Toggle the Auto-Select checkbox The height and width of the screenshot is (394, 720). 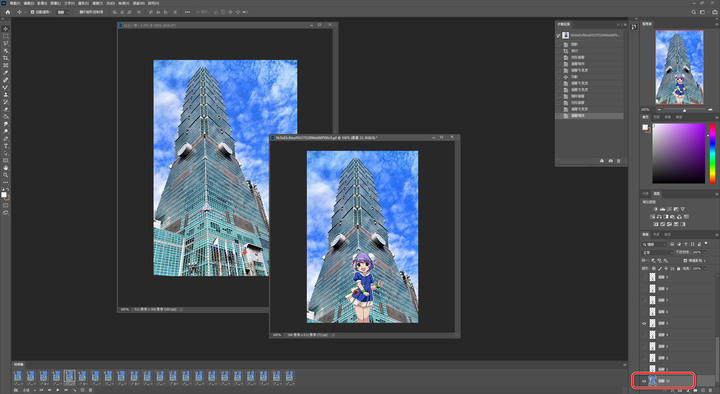coord(33,12)
